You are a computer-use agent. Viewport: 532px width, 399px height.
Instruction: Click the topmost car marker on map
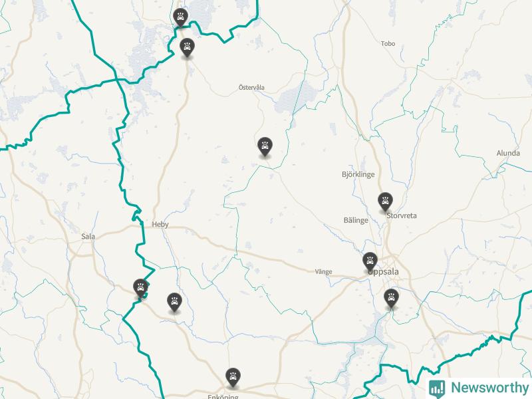click(180, 18)
